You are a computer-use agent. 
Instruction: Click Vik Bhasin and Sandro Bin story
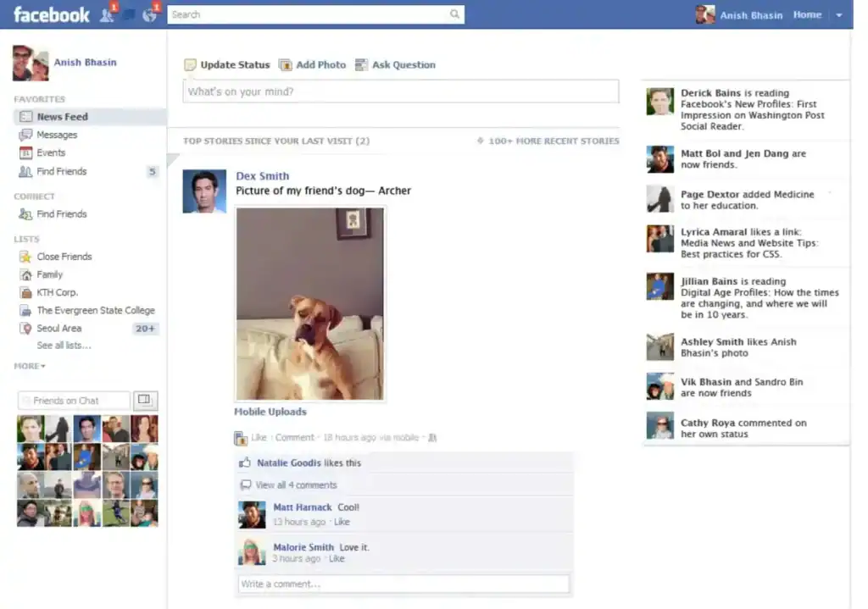click(745, 387)
